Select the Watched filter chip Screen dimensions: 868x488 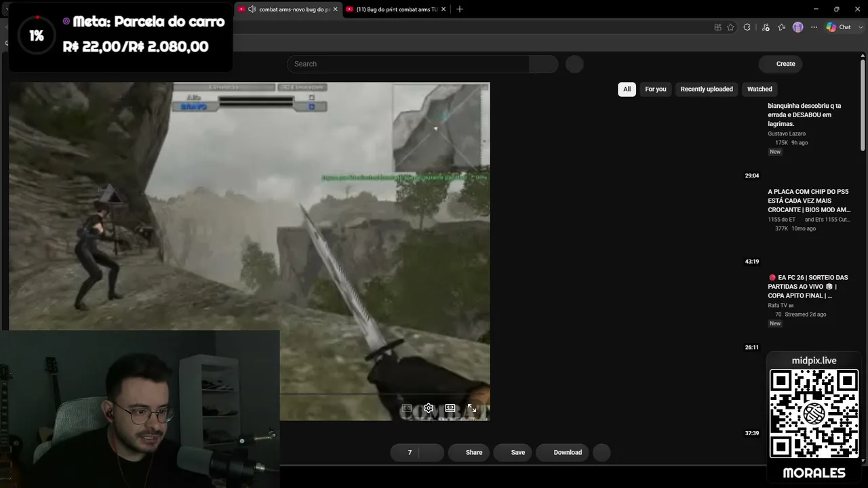click(x=759, y=89)
